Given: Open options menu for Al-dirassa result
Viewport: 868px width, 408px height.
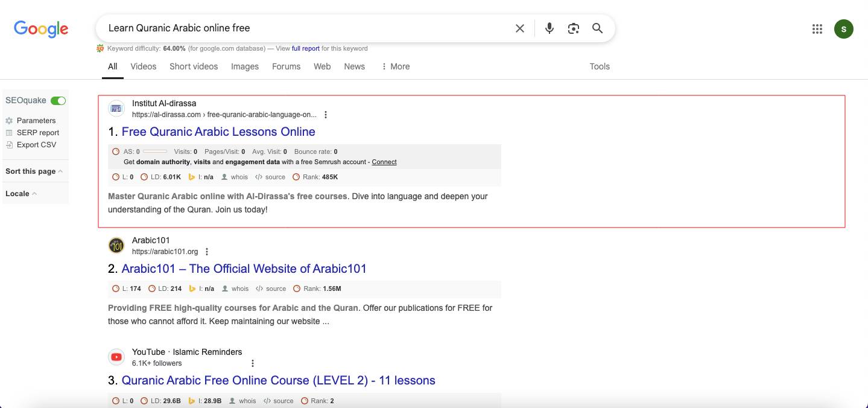Looking at the screenshot, I should coord(326,115).
